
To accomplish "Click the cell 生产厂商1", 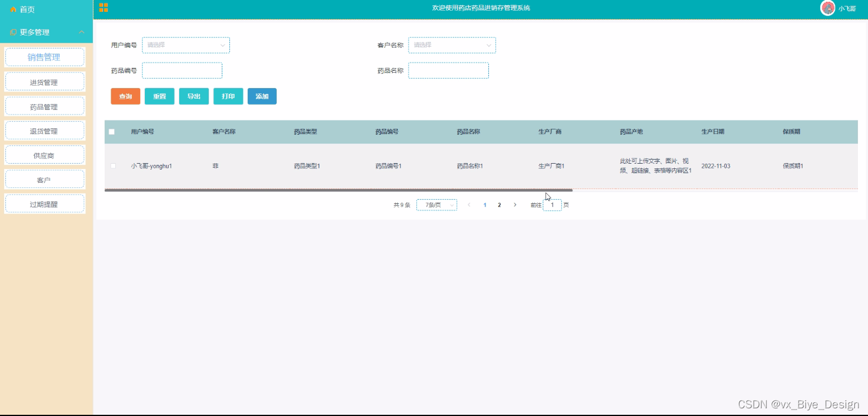I will [552, 166].
